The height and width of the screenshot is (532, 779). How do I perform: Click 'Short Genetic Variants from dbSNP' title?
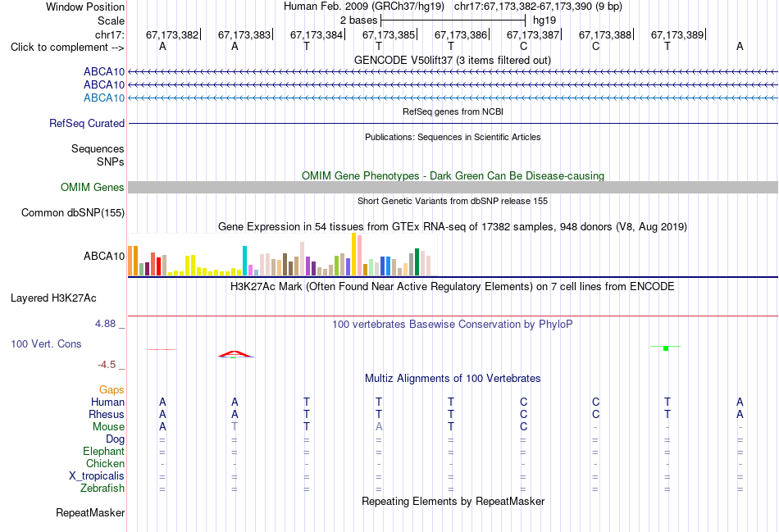(453, 201)
